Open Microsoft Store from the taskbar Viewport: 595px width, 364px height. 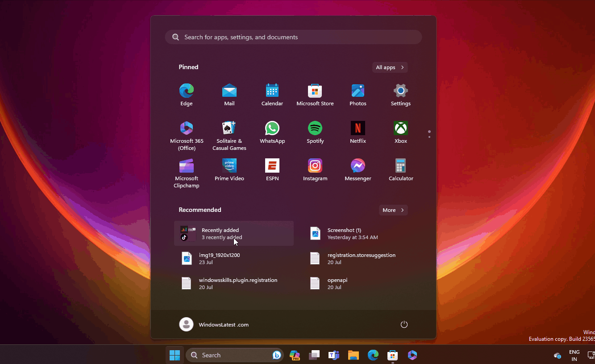393,355
